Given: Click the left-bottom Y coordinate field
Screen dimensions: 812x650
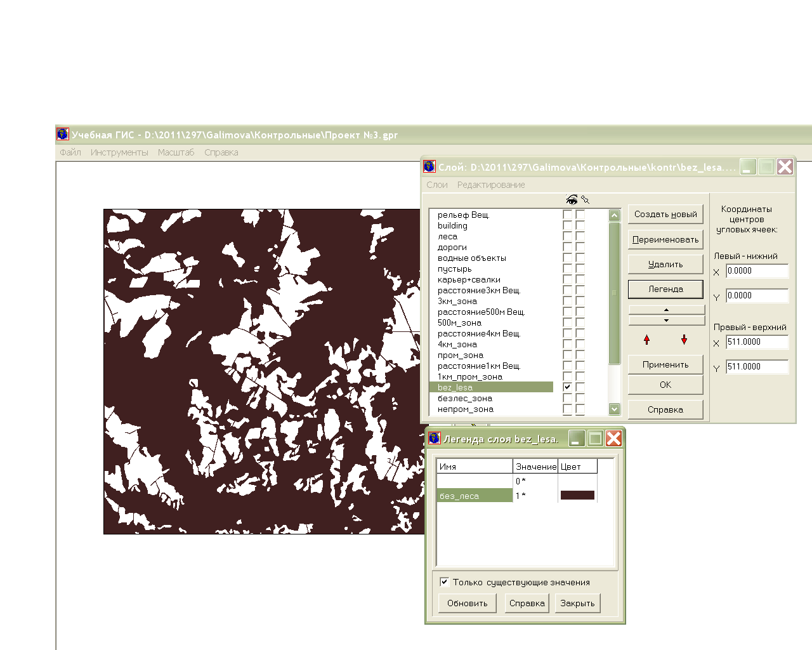Looking at the screenshot, I should 757,296.
